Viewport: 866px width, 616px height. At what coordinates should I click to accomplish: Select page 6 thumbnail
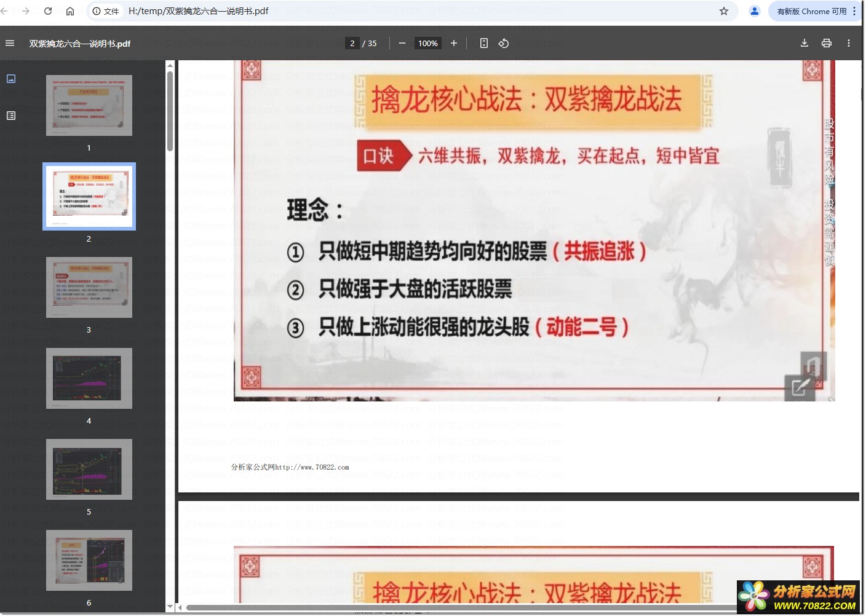89,560
